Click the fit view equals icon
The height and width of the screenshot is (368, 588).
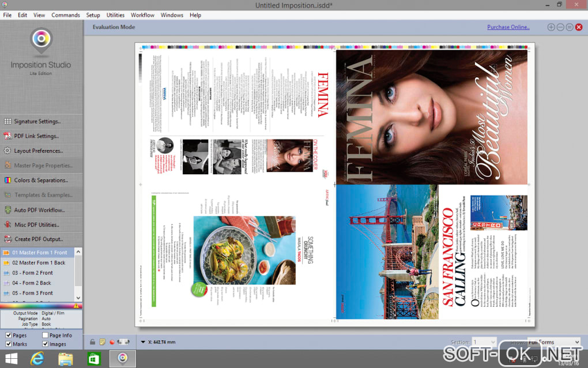(570, 27)
